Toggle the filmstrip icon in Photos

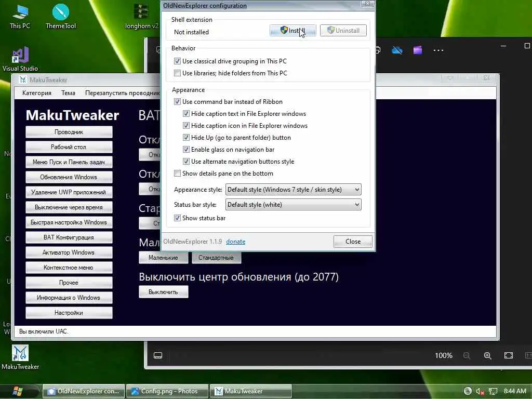[x=158, y=355]
